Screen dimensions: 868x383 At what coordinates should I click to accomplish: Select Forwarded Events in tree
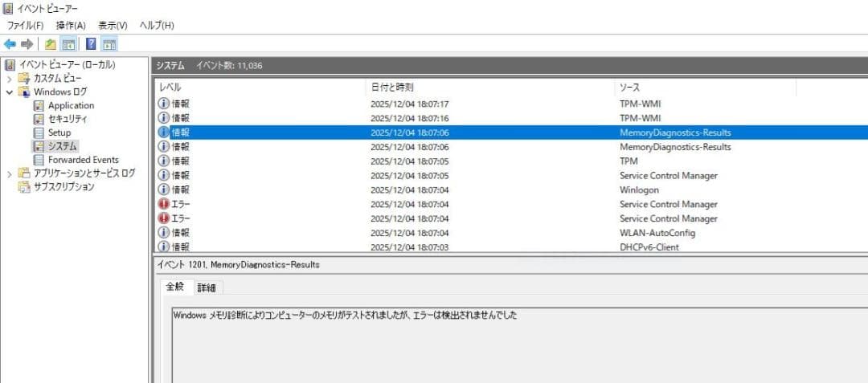click(84, 160)
